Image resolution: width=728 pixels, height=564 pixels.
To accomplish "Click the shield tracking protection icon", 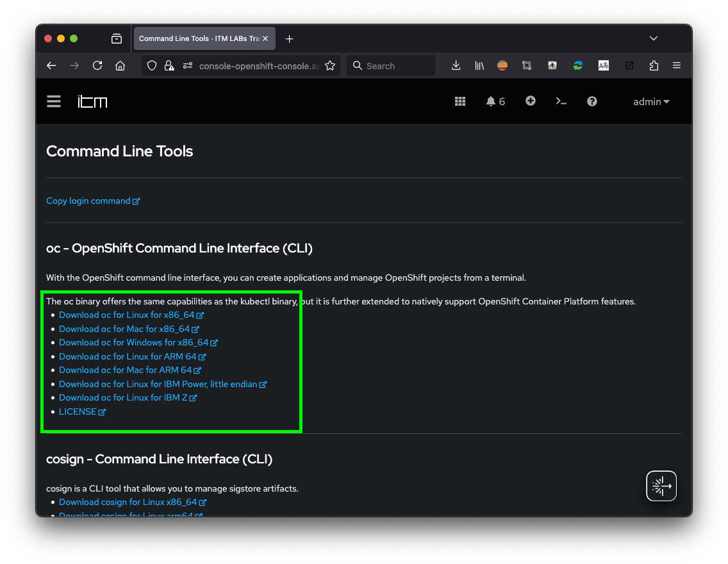I will point(152,66).
